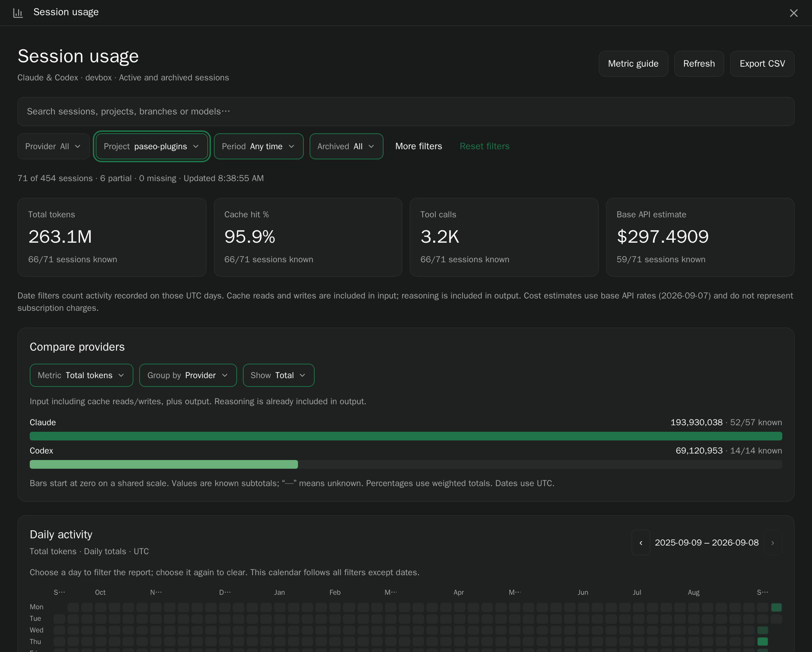Click the Claude total tokens bar
The height and width of the screenshot is (652, 812).
(406, 436)
